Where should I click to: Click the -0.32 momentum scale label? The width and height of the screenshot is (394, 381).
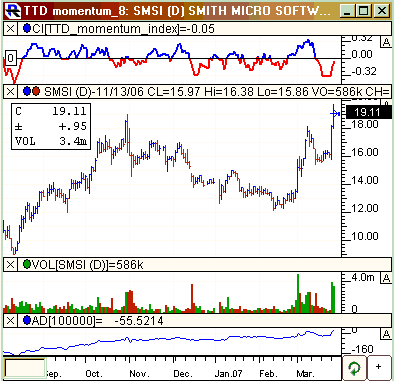tap(364, 71)
